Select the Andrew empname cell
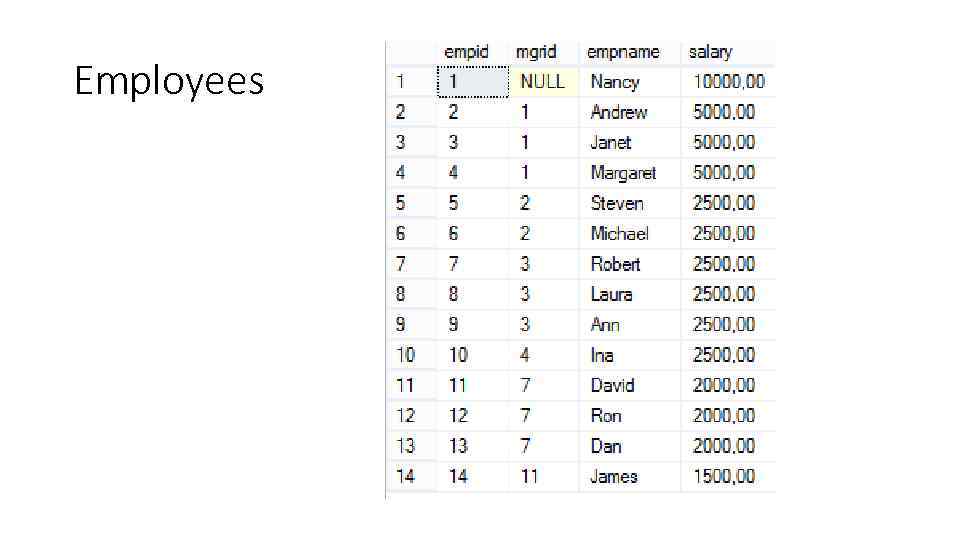The width and height of the screenshot is (960, 540). 618,112
